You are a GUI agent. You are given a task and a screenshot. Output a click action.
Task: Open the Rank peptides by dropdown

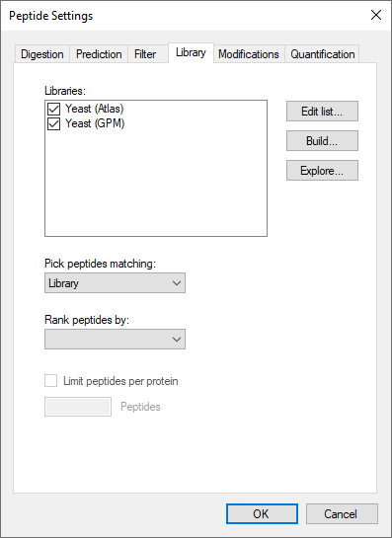coord(115,340)
